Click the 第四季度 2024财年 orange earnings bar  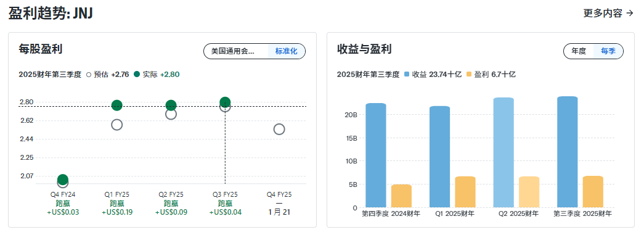pos(401,196)
